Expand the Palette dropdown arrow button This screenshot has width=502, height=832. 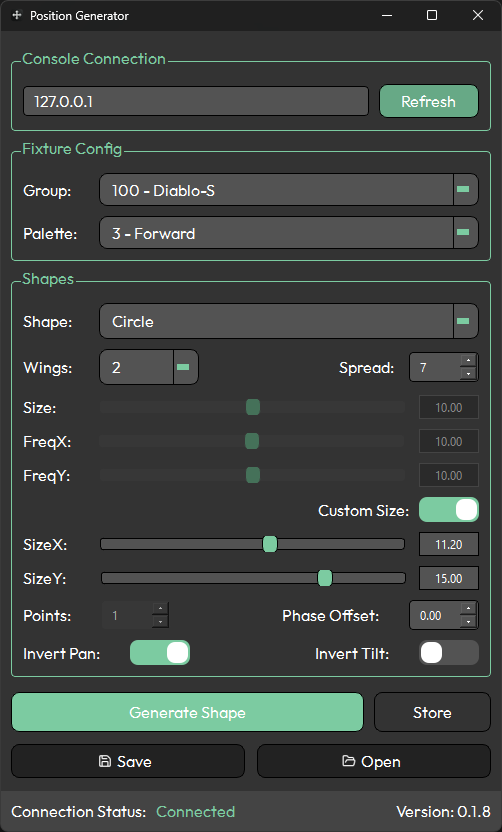coord(465,232)
